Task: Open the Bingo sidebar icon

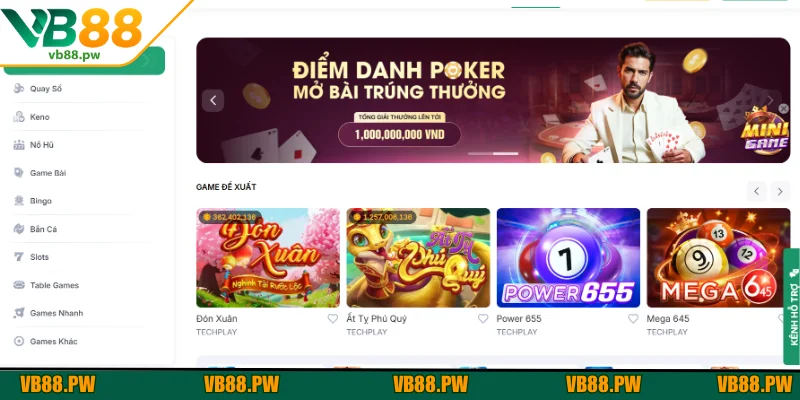Action: pyautogui.click(x=19, y=201)
